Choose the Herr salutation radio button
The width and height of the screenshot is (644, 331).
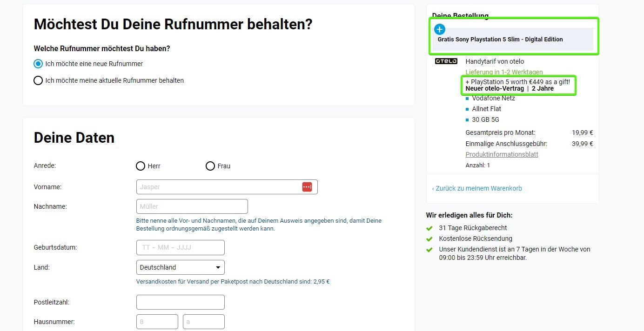(141, 166)
